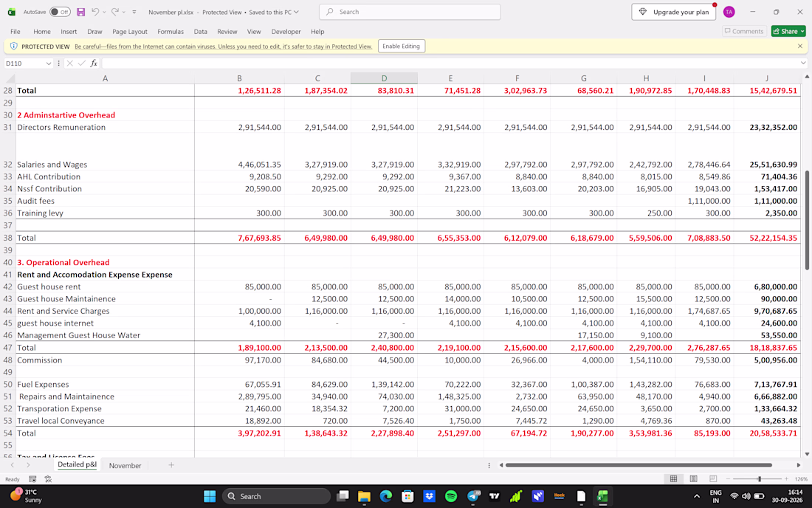
Task: Open File Explorer from the taskbar
Action: (x=364, y=496)
